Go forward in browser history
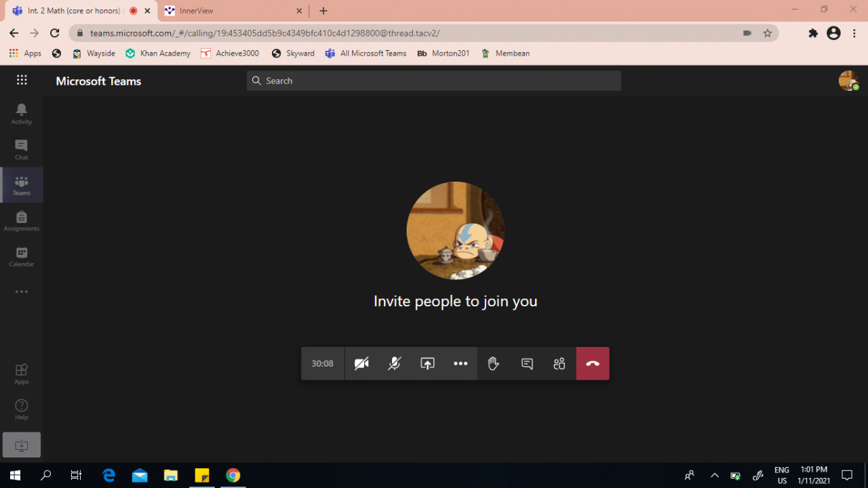The width and height of the screenshot is (868, 488). pyautogui.click(x=35, y=33)
